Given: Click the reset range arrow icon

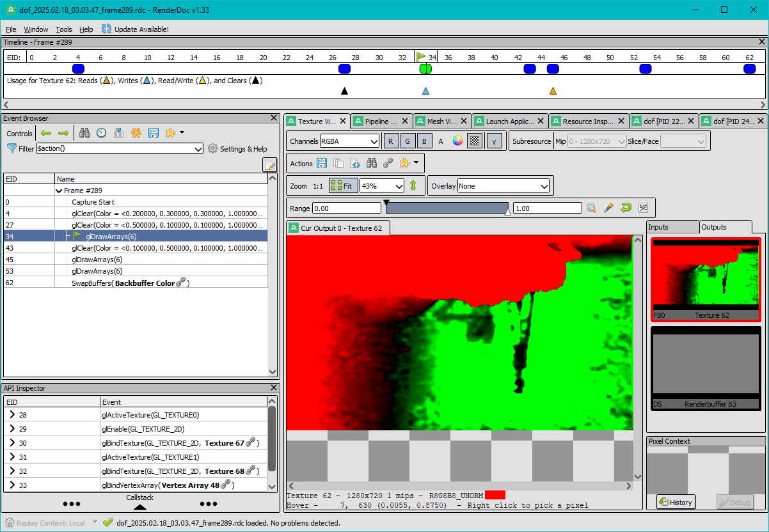Looking at the screenshot, I should [x=626, y=207].
